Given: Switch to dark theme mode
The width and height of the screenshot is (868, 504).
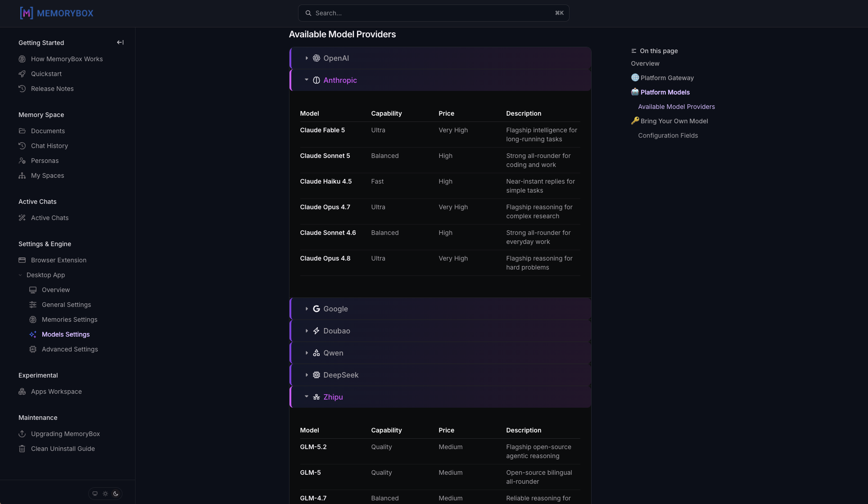Looking at the screenshot, I should click(116, 494).
